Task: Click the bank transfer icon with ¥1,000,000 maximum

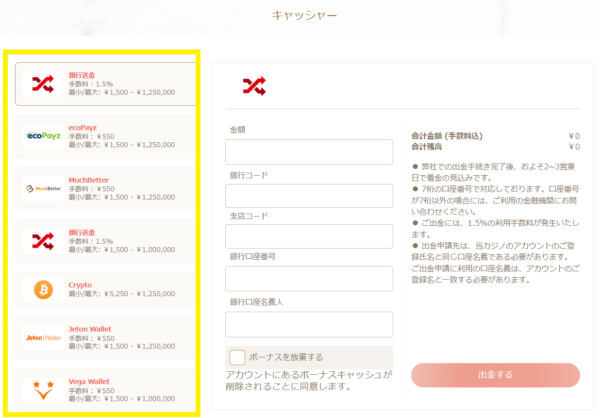Action: tap(43, 240)
